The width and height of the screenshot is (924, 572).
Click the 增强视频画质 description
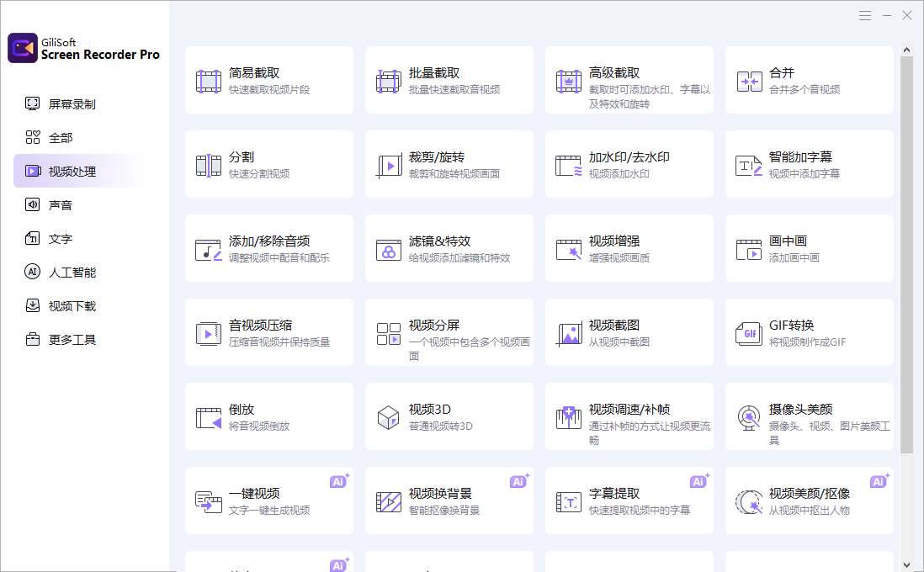(619, 258)
